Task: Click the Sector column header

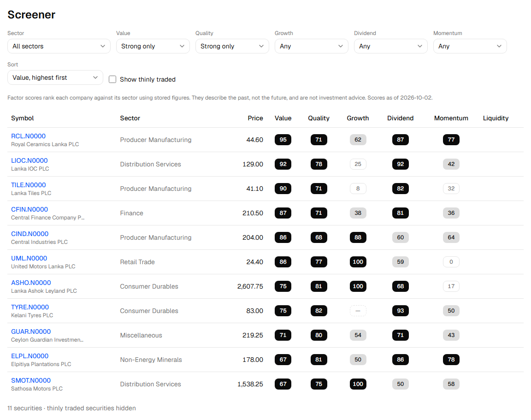Action: (130, 118)
